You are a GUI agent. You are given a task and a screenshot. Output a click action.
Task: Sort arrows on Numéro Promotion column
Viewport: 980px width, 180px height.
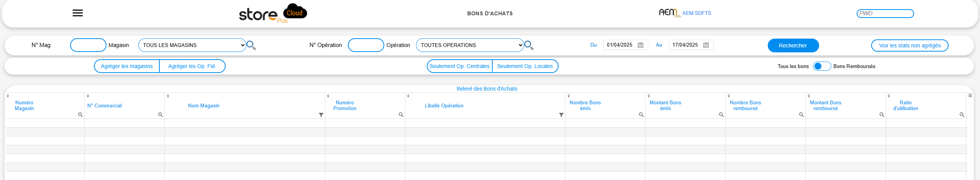coord(328,96)
